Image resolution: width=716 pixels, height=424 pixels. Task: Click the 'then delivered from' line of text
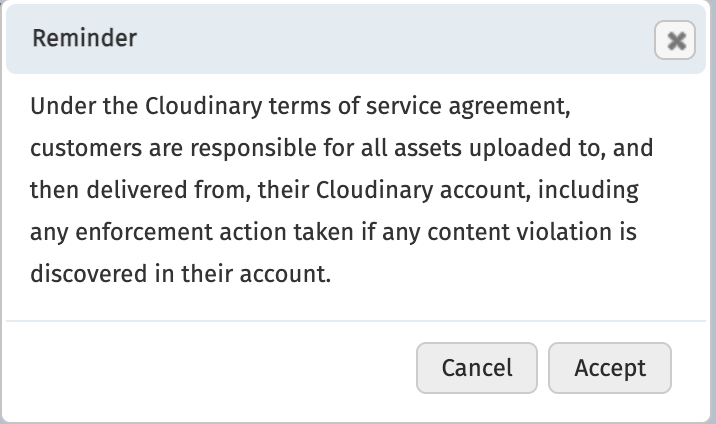click(x=334, y=190)
